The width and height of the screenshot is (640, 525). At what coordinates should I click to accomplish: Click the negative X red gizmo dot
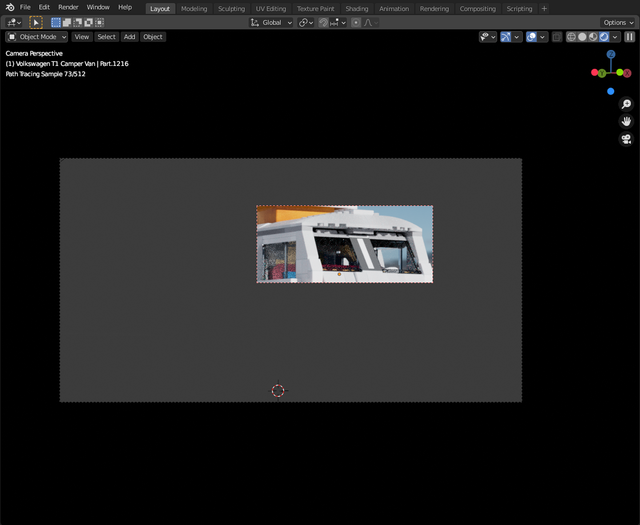coord(594,72)
